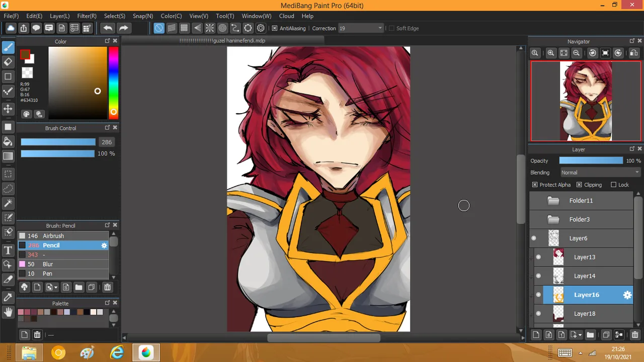This screenshot has height=362, width=644.
Task: Delete brush using brush panel trash icon
Action: point(107,288)
